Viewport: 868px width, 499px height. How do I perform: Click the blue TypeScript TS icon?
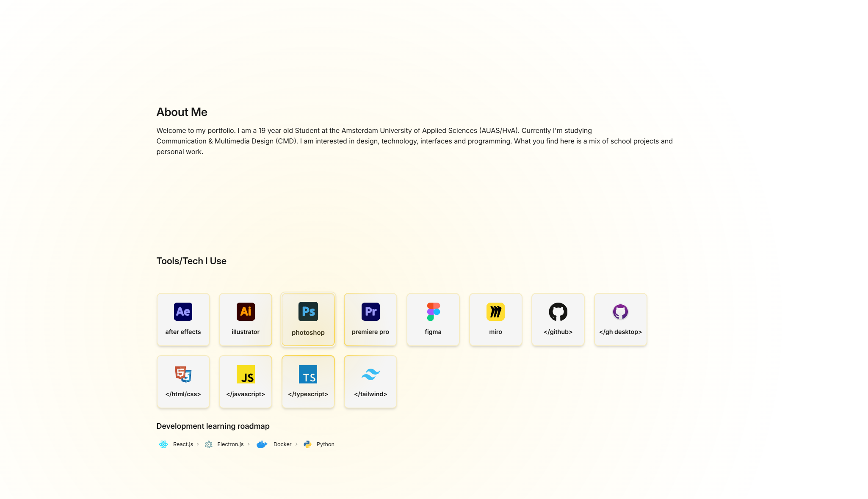coord(308,374)
